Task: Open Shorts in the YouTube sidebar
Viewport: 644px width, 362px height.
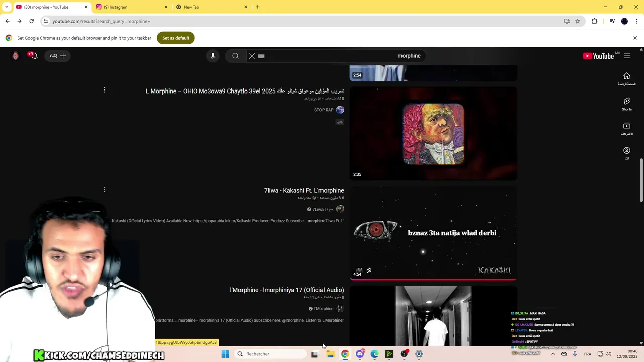Action: 627,104
